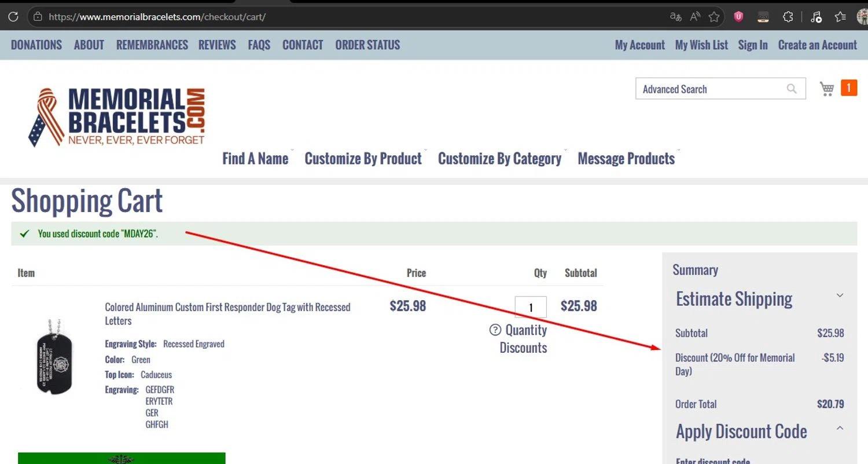Check ORDER STATUS
This screenshot has width=868, height=464.
tap(367, 45)
